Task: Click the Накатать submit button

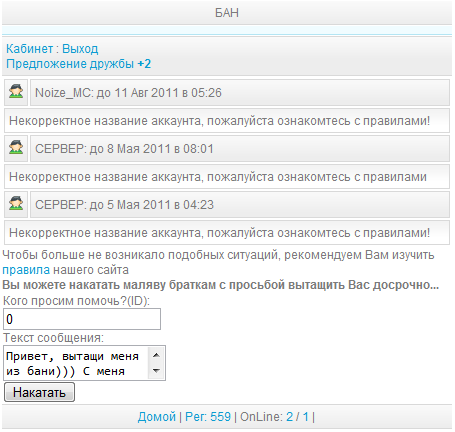Action: pyautogui.click(x=39, y=392)
